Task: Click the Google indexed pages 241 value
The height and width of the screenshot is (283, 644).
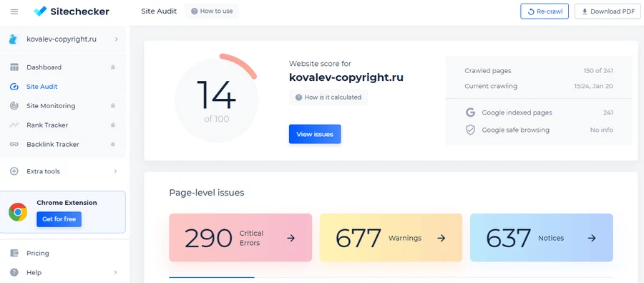Action: tap(608, 112)
